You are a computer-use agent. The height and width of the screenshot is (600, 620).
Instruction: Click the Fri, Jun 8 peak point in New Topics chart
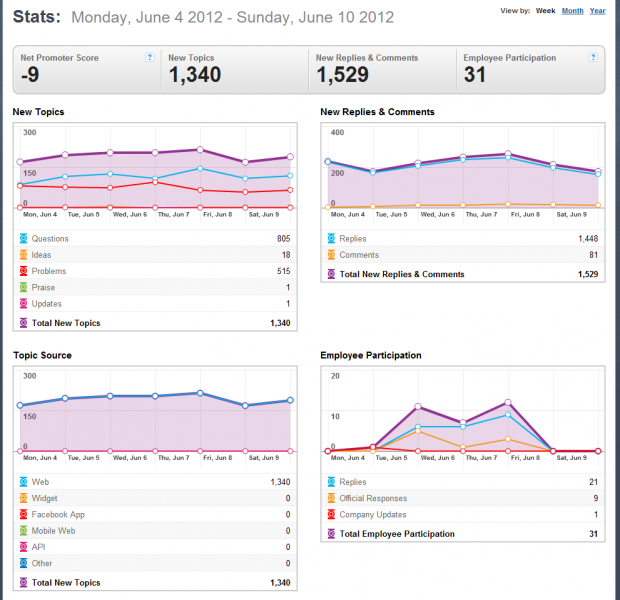200,150
